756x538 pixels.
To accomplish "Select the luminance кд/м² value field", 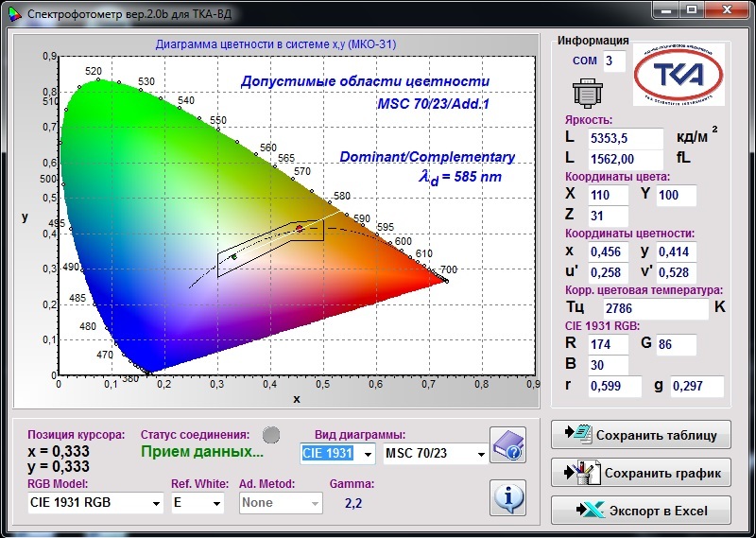I will coord(626,138).
